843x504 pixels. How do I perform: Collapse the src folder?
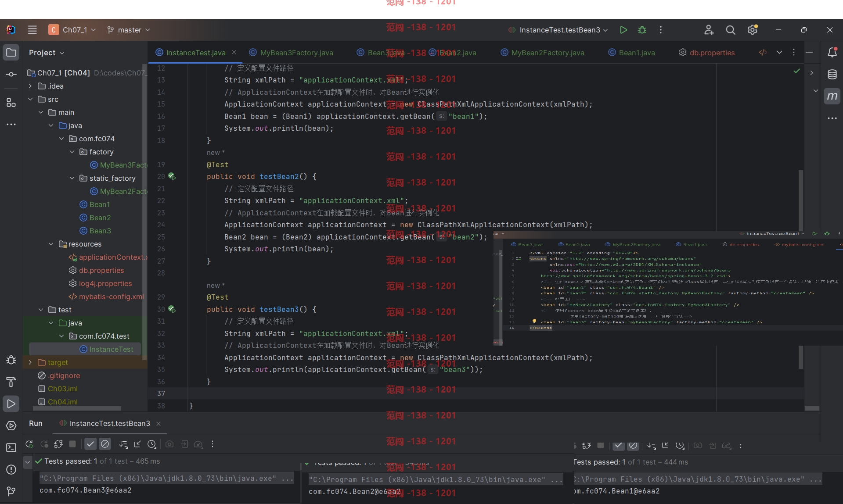(30, 99)
